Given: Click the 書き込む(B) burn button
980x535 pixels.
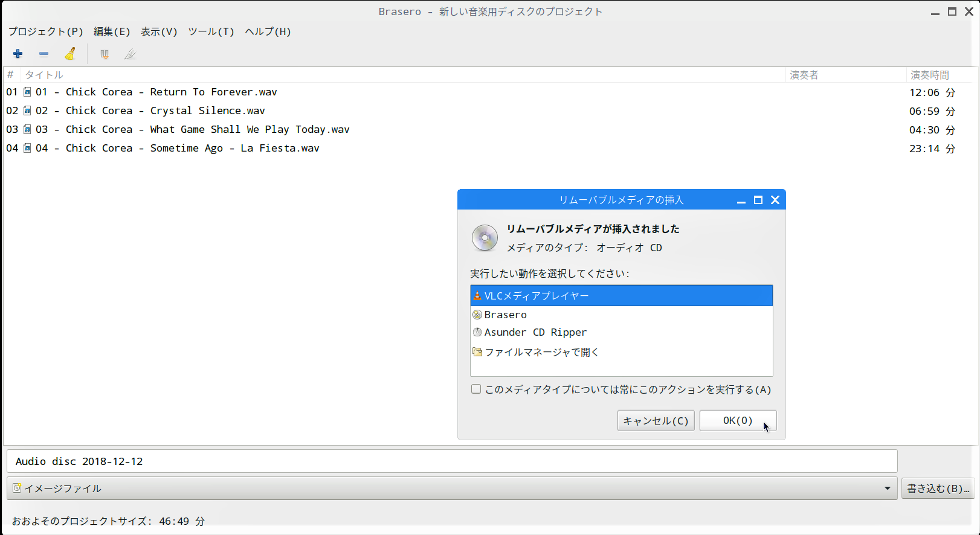Looking at the screenshot, I should pos(938,488).
